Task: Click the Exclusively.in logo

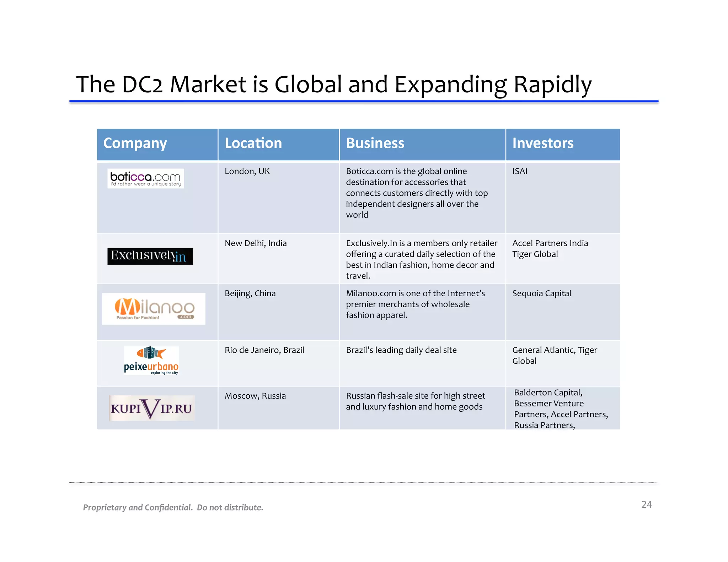Action: 150,256
